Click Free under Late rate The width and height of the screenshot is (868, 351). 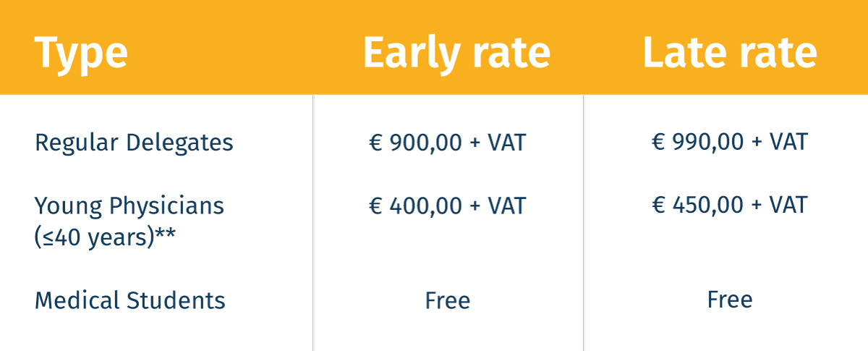pos(730,299)
